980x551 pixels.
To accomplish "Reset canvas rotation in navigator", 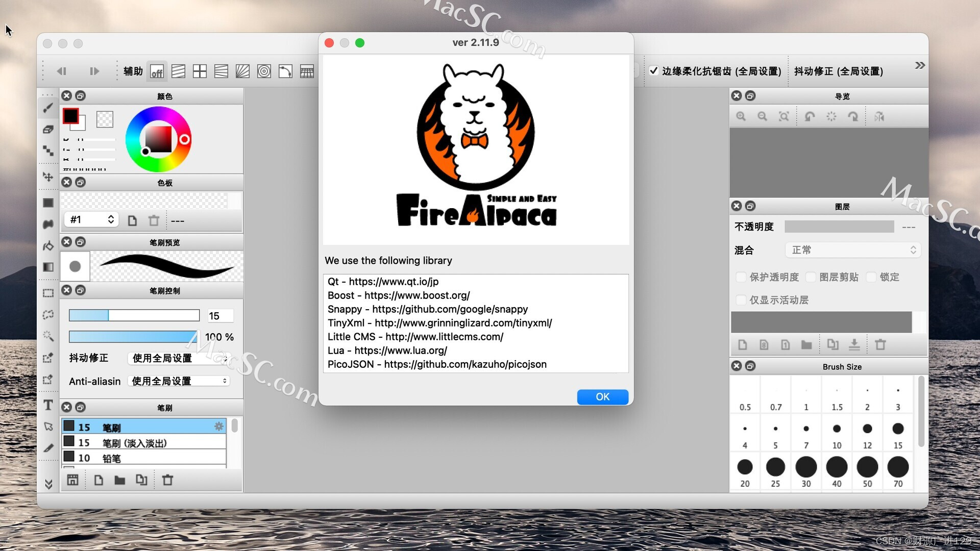I will [831, 116].
